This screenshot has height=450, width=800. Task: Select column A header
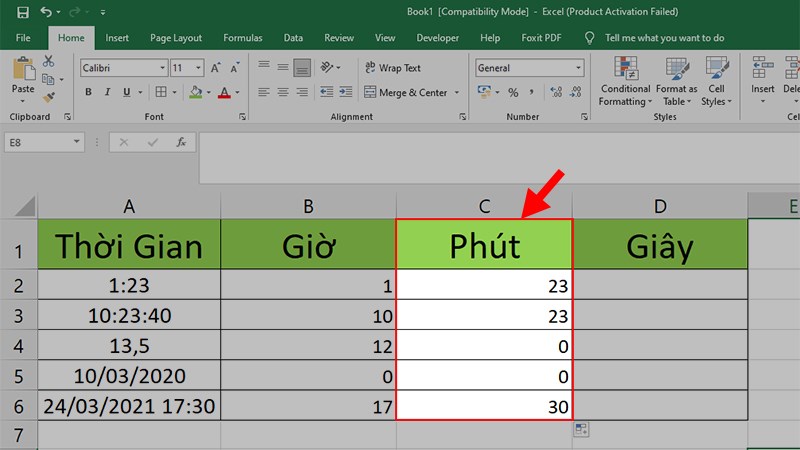(129, 206)
